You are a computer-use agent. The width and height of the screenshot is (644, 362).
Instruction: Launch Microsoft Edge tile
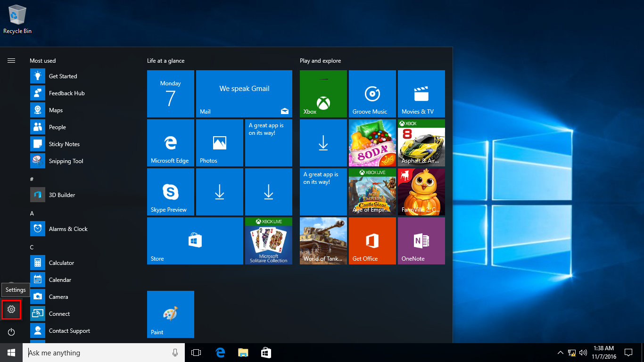(171, 143)
